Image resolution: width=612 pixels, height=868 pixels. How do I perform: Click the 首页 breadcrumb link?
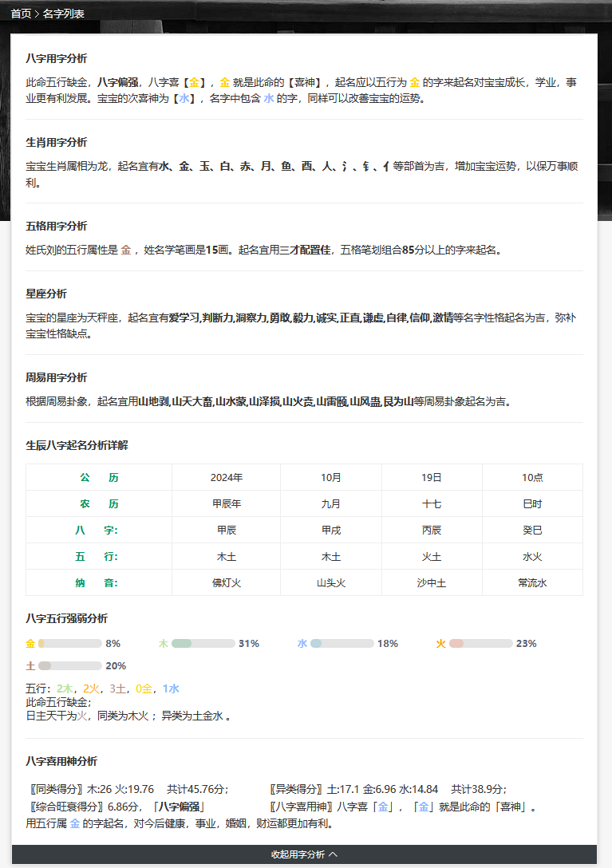coord(21,14)
